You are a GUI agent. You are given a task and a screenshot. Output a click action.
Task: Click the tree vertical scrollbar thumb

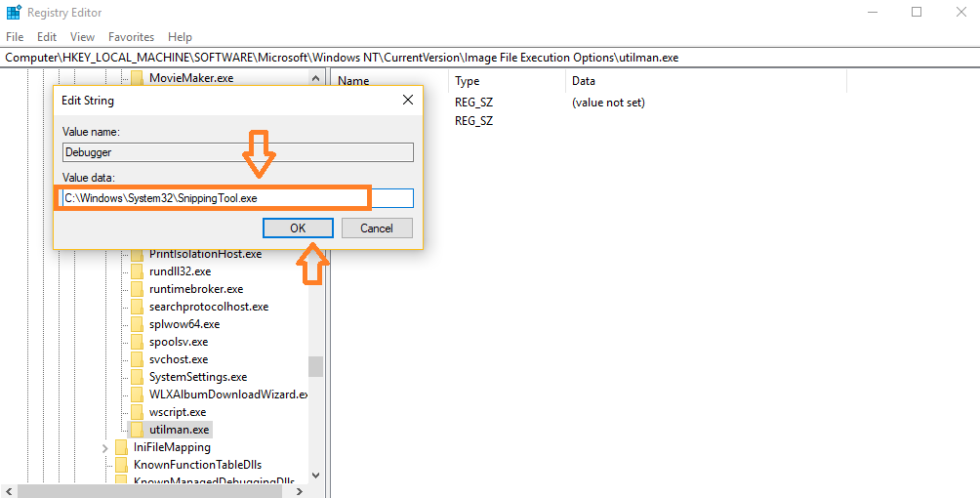pyautogui.click(x=315, y=366)
